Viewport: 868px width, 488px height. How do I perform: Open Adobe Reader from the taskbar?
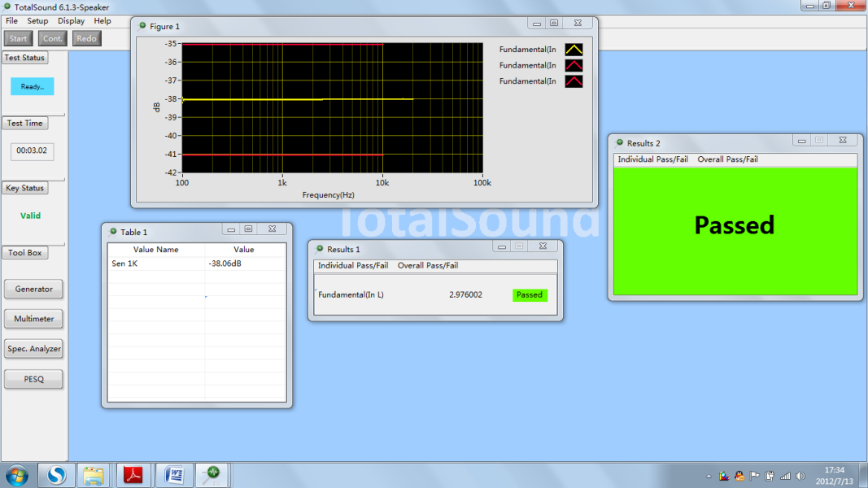[134, 474]
